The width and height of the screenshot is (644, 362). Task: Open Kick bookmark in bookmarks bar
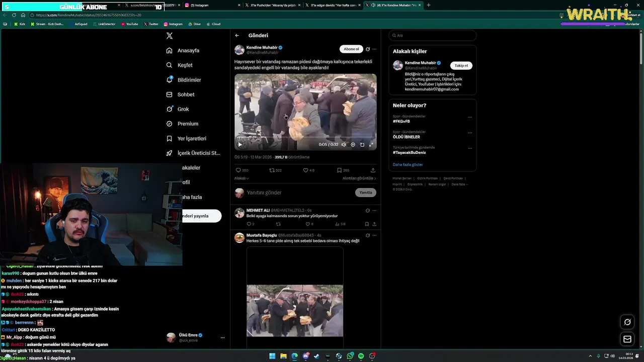point(19,24)
